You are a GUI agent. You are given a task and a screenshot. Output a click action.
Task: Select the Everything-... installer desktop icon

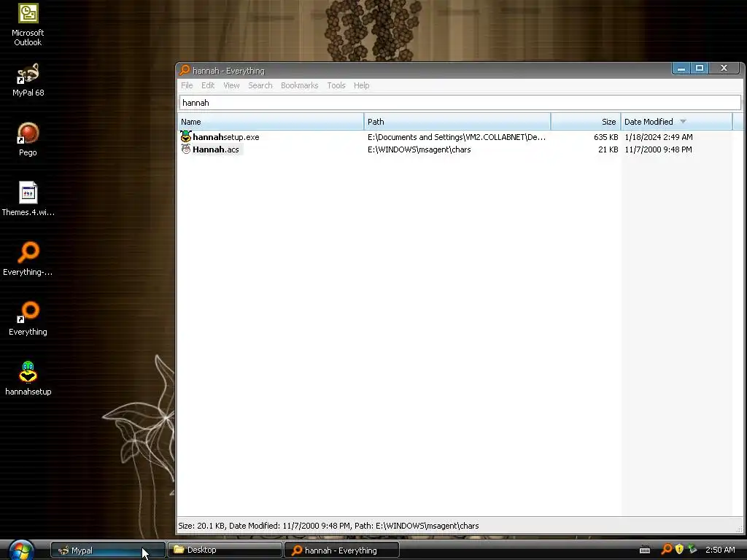coord(28,259)
